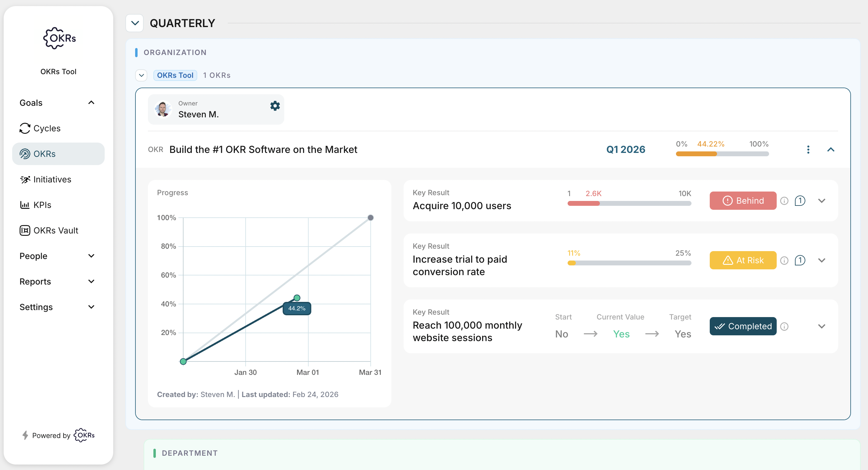Open comment bubble for trial conversion result
Screen dimensions: 868x470
pos(800,260)
